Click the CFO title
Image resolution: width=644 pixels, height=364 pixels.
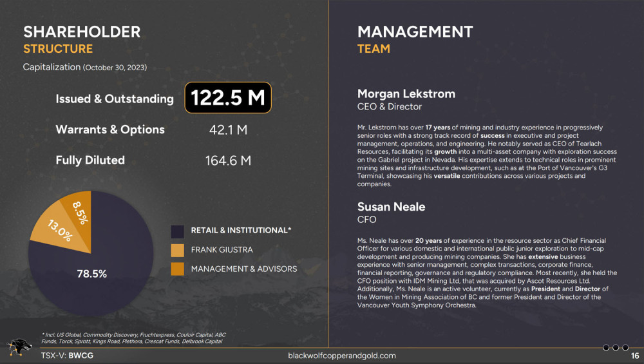pos(367,220)
